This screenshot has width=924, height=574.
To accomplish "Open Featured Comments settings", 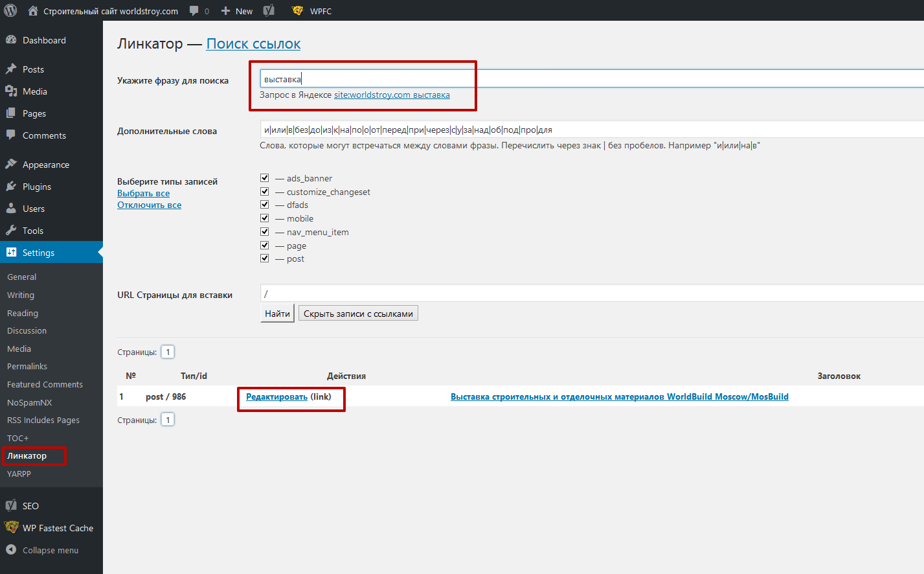I will click(45, 384).
